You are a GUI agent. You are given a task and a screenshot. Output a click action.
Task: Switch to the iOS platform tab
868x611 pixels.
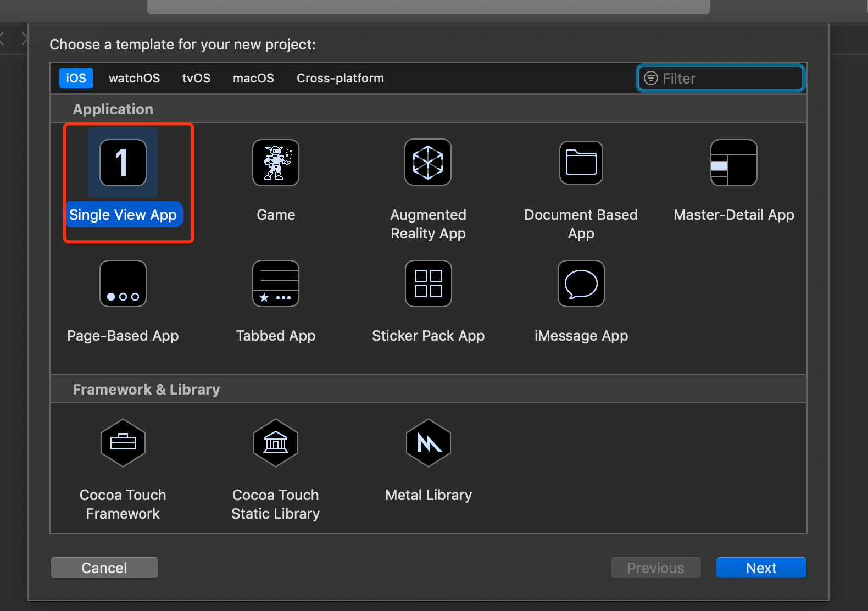pyautogui.click(x=76, y=78)
